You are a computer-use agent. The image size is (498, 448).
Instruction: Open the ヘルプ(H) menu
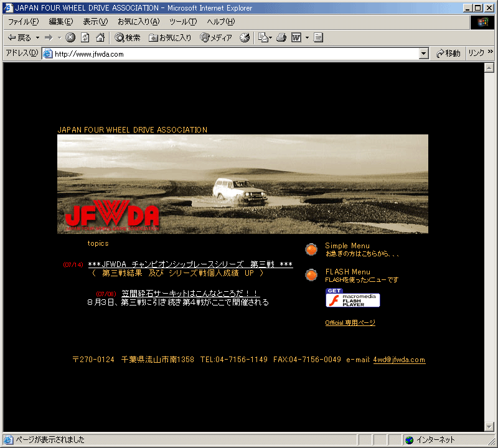(221, 22)
